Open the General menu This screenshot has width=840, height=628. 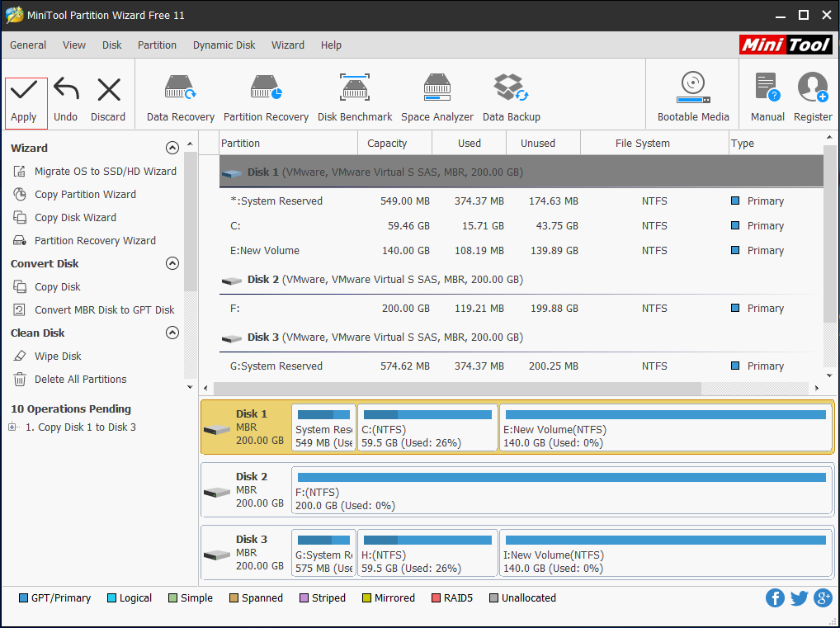(28, 45)
